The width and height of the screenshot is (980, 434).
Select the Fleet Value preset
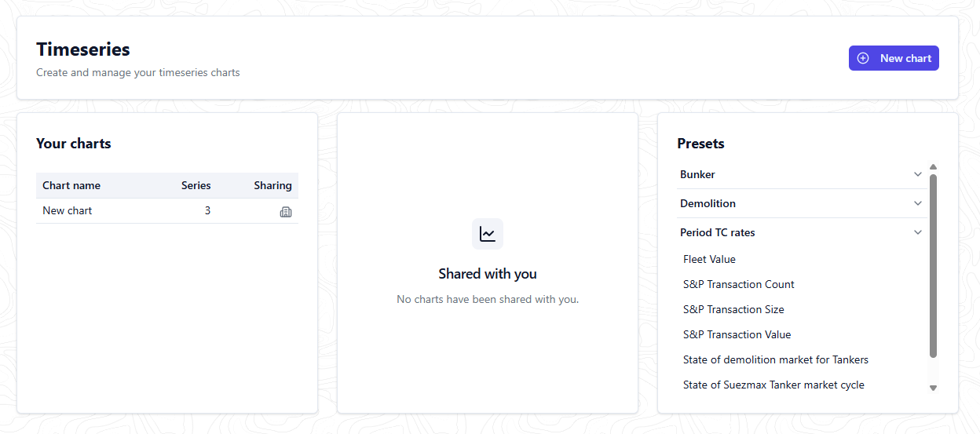pos(709,259)
